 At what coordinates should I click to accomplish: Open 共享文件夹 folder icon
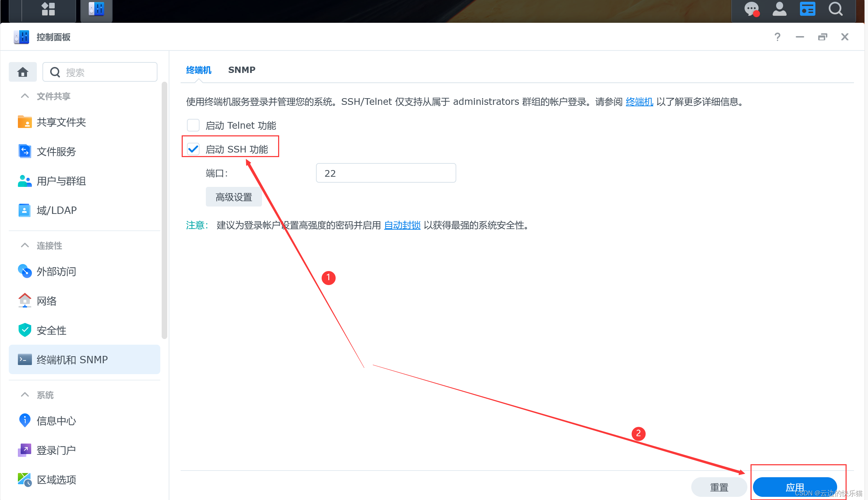click(25, 122)
